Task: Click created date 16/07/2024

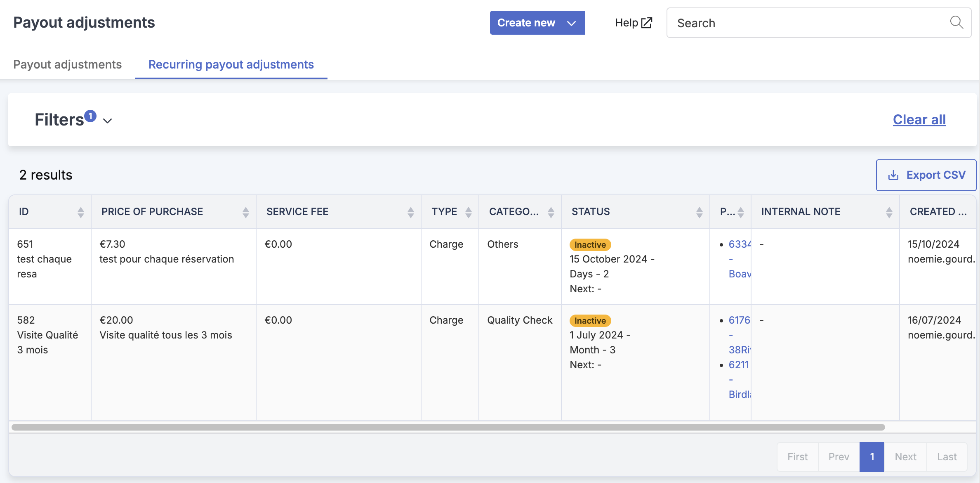Action: coord(934,320)
